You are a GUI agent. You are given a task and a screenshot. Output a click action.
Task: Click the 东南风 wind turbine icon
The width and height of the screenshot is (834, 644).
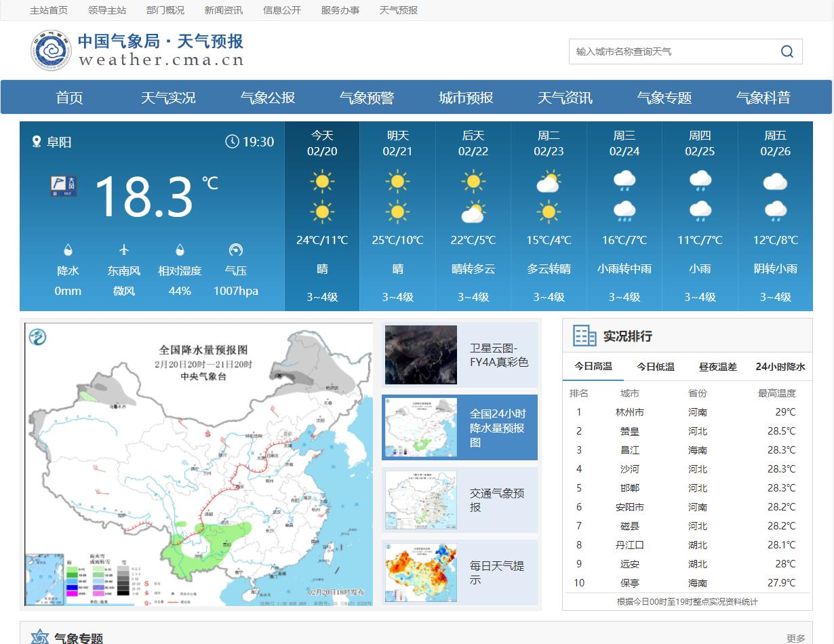click(123, 250)
